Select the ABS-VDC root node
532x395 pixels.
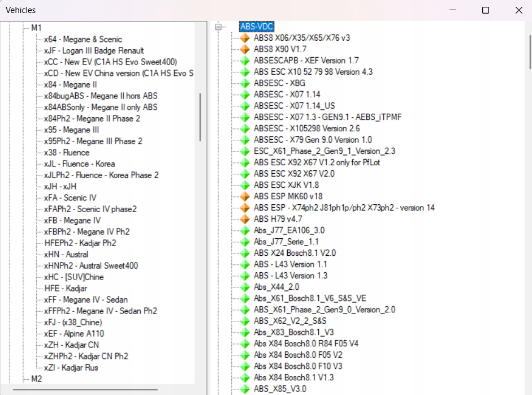click(257, 27)
